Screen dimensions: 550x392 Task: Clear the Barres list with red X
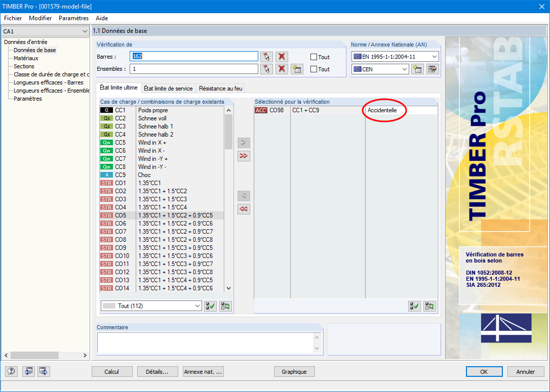(282, 57)
